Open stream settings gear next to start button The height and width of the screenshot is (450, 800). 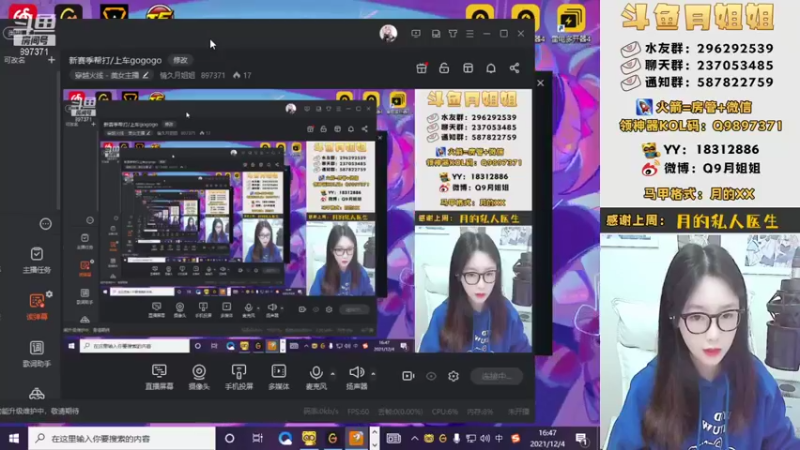pyautogui.click(x=453, y=376)
